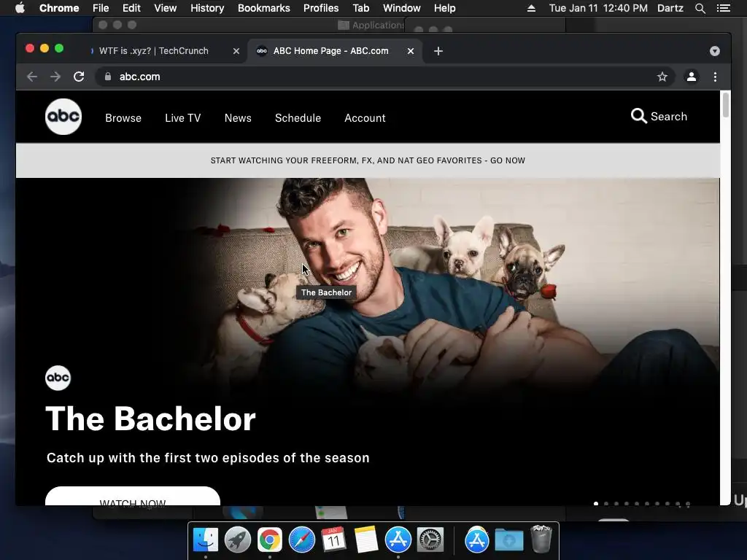Click the abc.com address bar
This screenshot has width=747, height=560.
click(385, 77)
